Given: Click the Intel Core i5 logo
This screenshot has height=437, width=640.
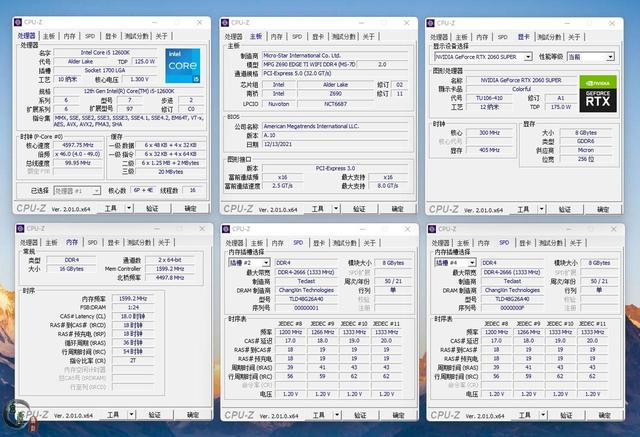Looking at the screenshot, I should click(183, 66).
